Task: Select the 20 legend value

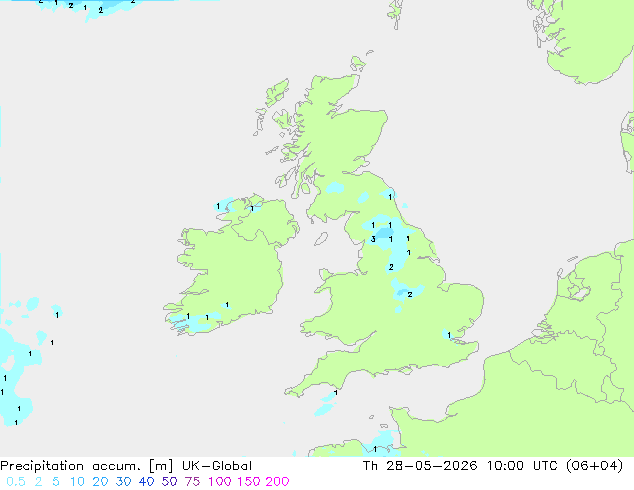Action: point(100,482)
